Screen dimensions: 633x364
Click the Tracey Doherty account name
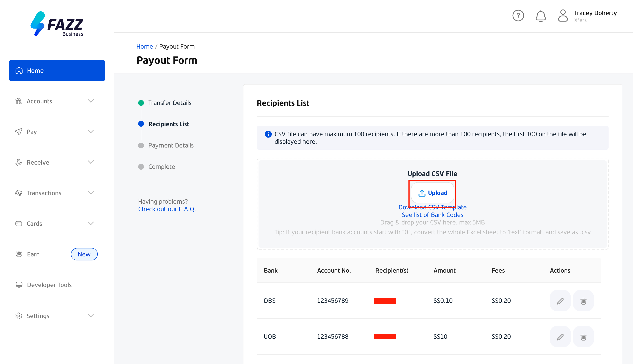coord(595,13)
